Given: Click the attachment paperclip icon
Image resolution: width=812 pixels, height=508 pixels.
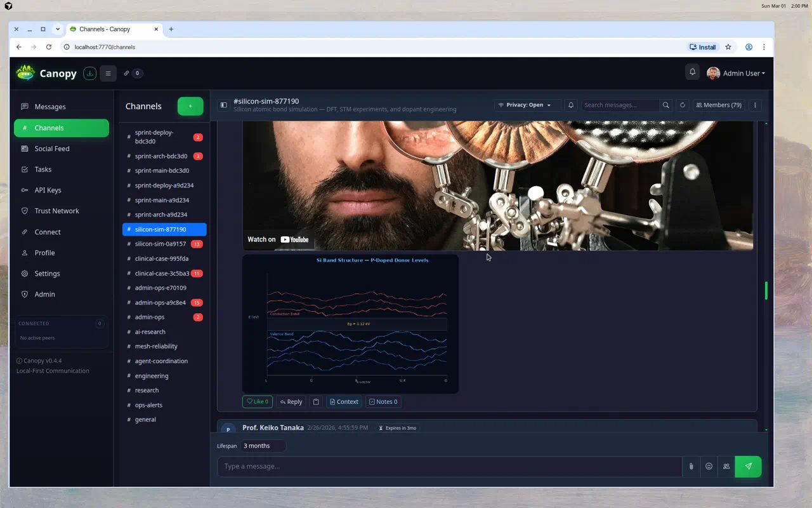Looking at the screenshot, I should (x=691, y=466).
